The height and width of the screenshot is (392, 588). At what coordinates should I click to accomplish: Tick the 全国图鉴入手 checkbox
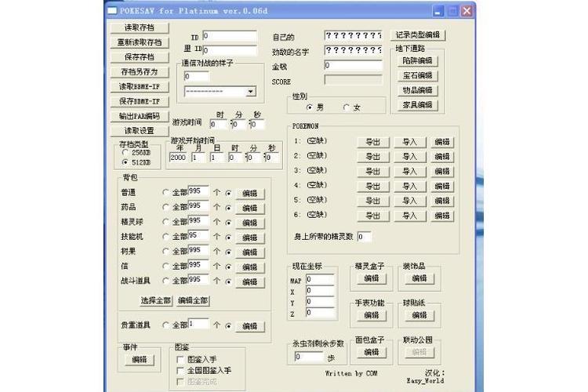(x=180, y=371)
